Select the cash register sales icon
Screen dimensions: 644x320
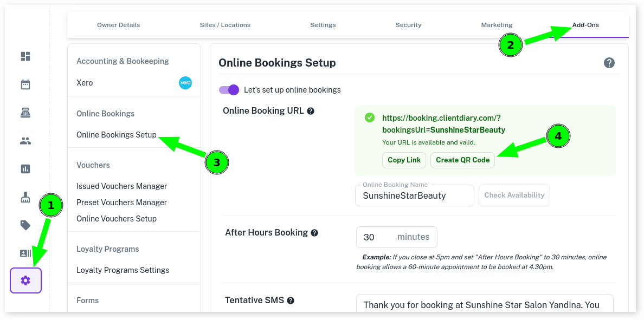[25, 113]
